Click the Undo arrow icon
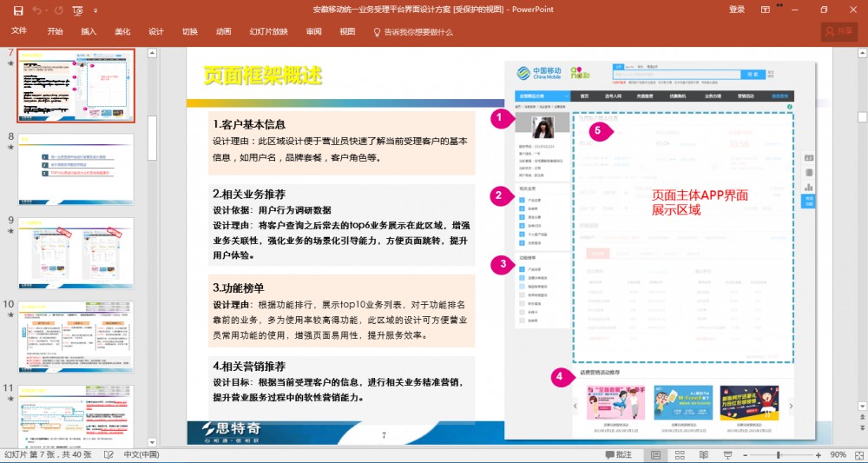868x463 pixels. point(36,10)
